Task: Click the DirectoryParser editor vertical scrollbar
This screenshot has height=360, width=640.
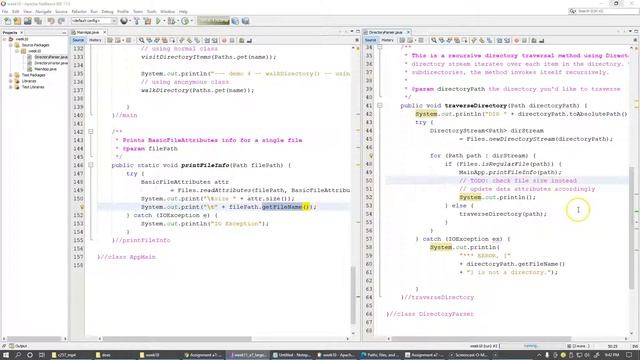Action: coord(632,229)
